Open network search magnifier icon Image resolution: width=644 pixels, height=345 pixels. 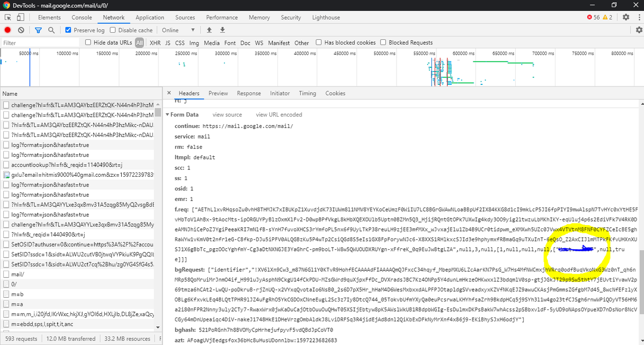click(x=51, y=30)
